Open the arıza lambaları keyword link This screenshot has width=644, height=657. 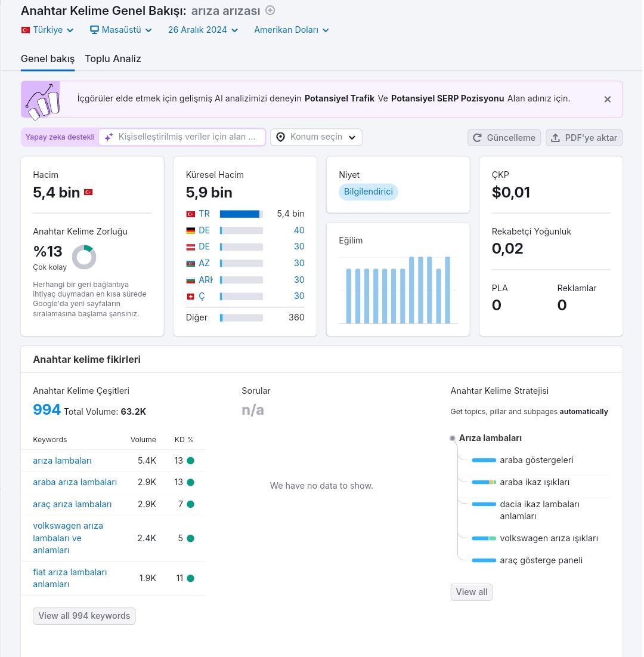click(63, 461)
